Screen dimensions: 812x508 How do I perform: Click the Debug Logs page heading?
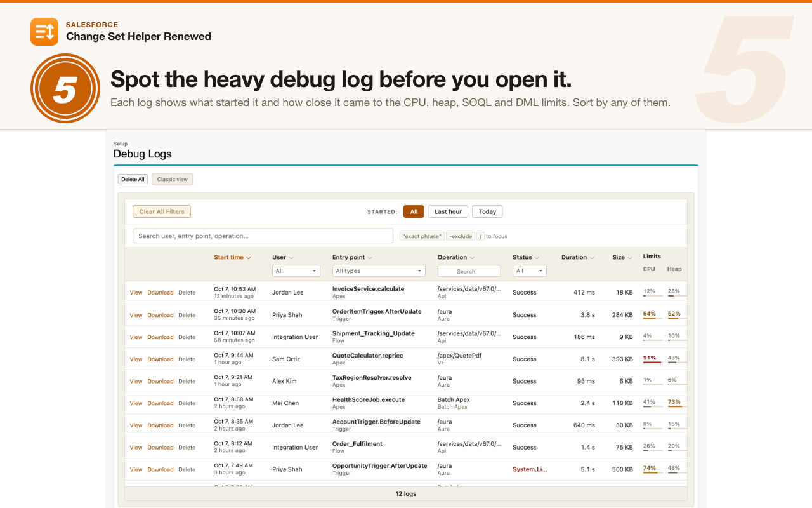pyautogui.click(x=142, y=154)
